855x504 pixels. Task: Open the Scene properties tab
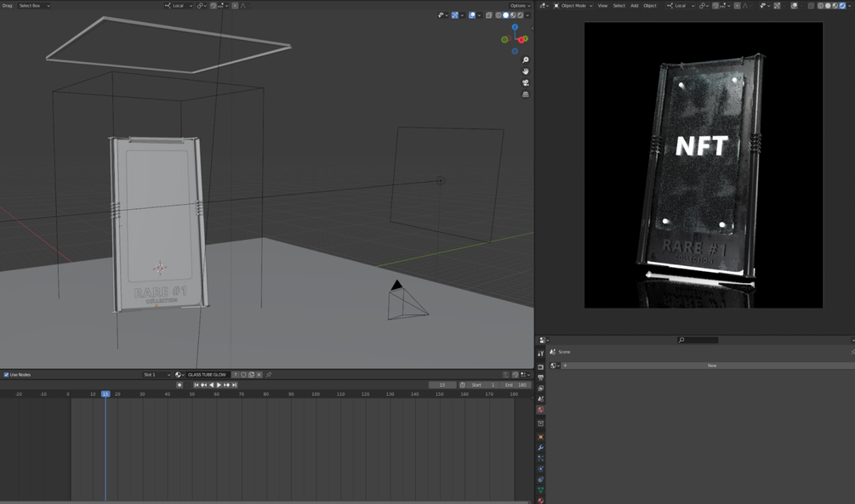pyautogui.click(x=540, y=399)
